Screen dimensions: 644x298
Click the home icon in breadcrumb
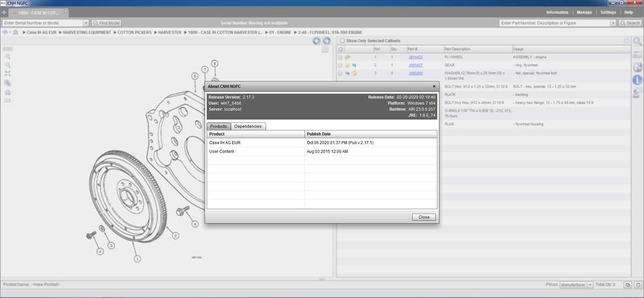[15, 32]
